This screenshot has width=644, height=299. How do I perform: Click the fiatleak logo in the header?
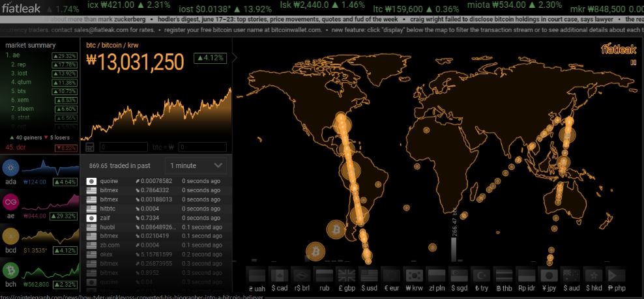[x=21, y=7]
